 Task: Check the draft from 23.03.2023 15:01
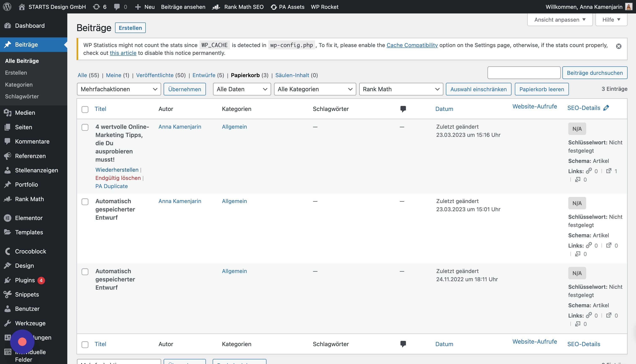pyautogui.click(x=85, y=202)
